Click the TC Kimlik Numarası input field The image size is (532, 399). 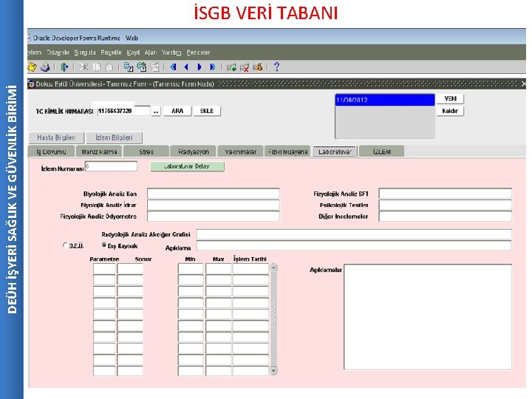point(124,111)
